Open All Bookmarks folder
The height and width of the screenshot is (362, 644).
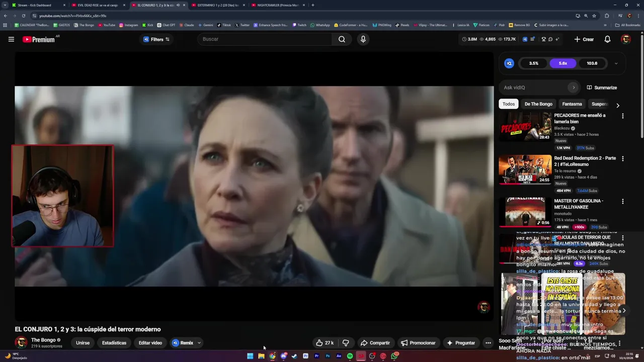coord(628,25)
